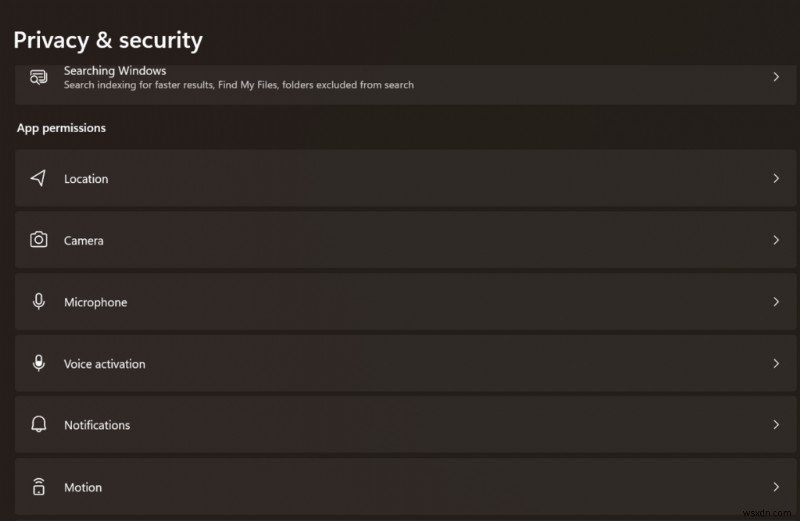
Task: Open Location permissions by its label
Action: [x=86, y=179]
